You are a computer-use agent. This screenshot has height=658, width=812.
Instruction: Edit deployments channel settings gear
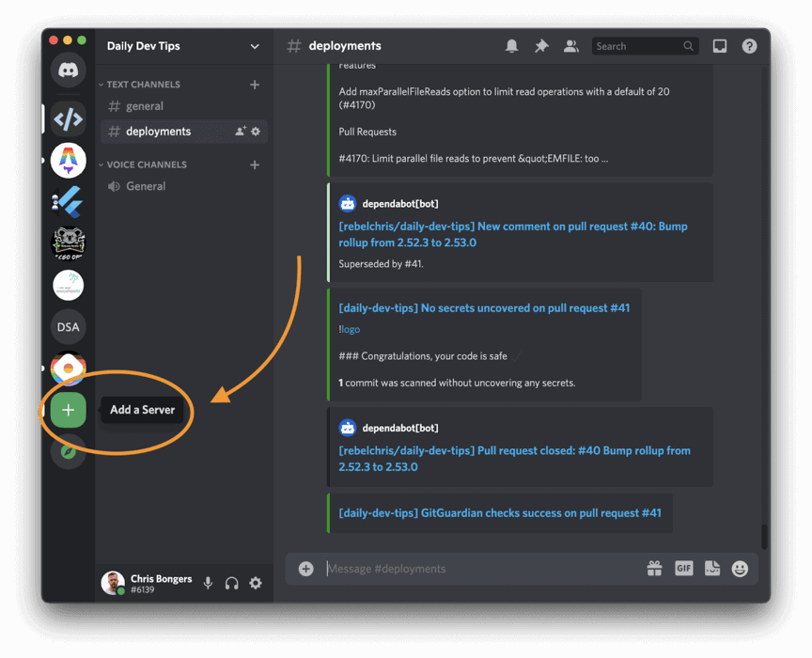point(256,131)
